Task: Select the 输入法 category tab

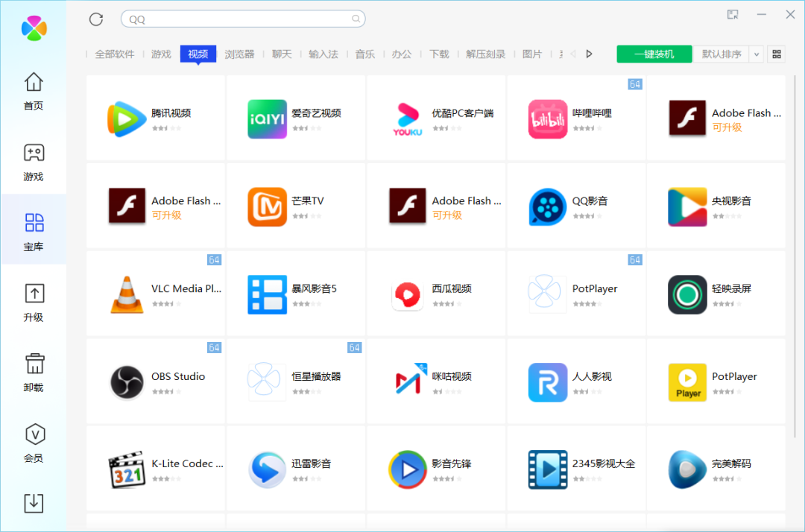Action: (x=323, y=54)
